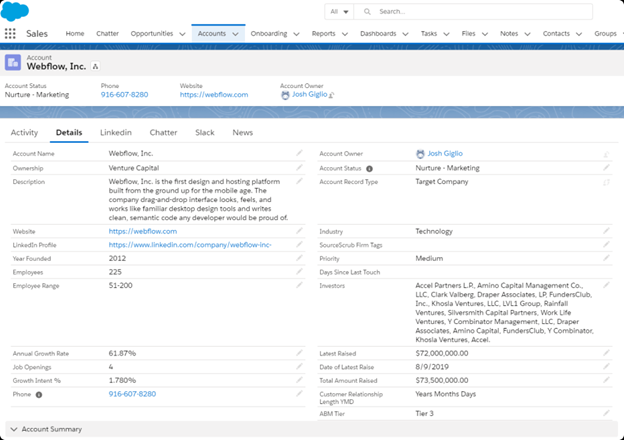624x440 pixels.
Task: Edit Phone field pencil icon
Action: tap(299, 394)
